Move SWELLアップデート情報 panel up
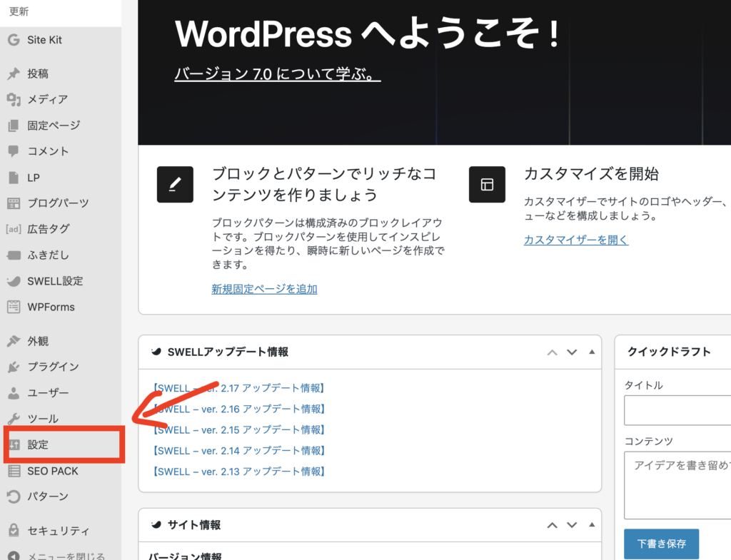This screenshot has width=731, height=560. (552, 352)
